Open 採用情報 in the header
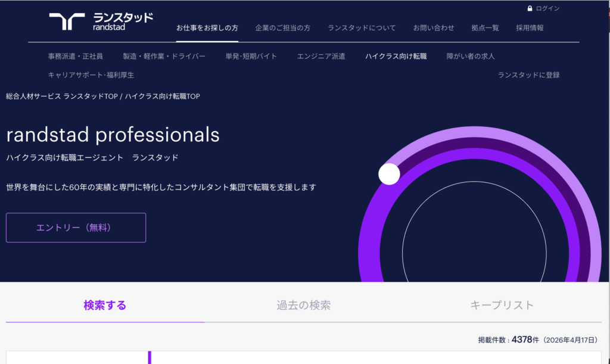The width and height of the screenshot is (610, 364). (x=530, y=28)
